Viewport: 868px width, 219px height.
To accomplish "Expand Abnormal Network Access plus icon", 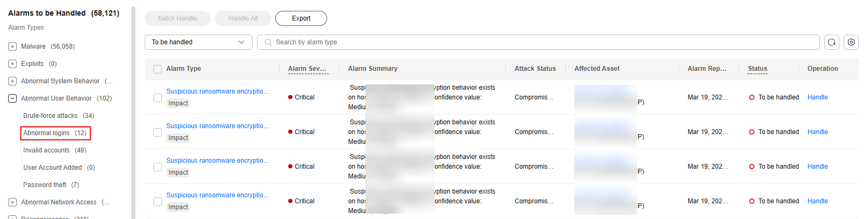I will 12,202.
